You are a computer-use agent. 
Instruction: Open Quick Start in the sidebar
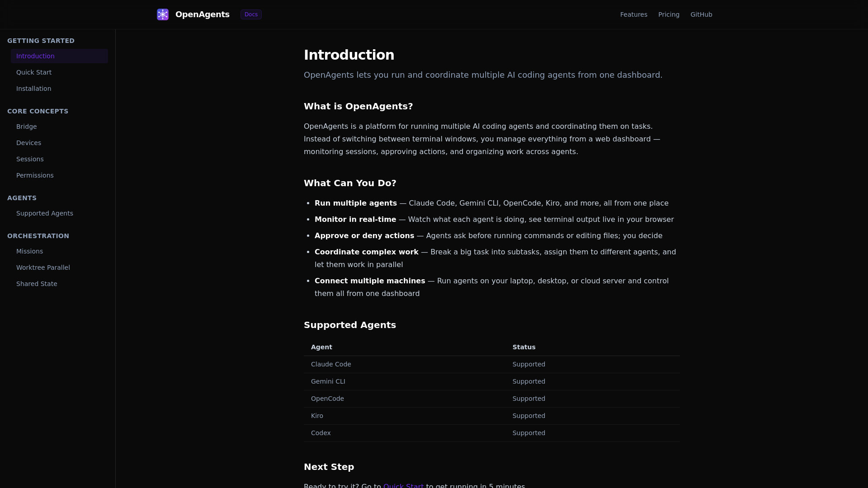click(x=59, y=72)
